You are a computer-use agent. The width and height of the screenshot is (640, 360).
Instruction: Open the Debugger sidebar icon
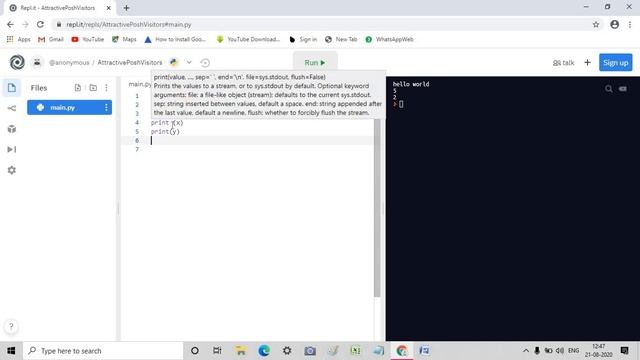tap(12, 149)
